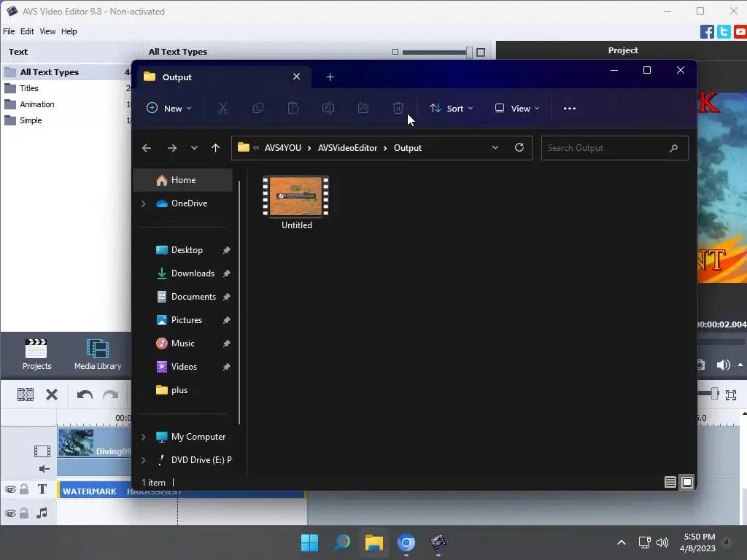
Task: Click the Share icon in Explorer toolbar
Action: [363, 108]
